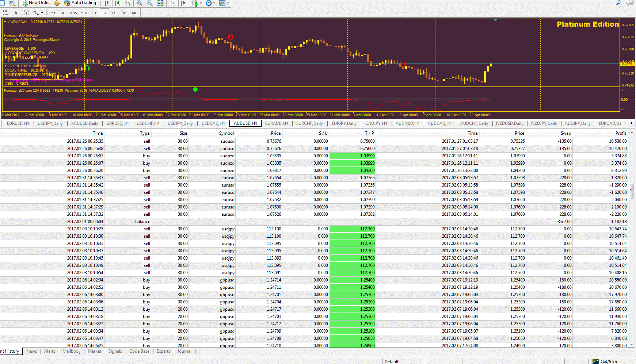This screenshot has width=636, height=364.
Task: Zoom in on the chart
Action: coord(139,3)
